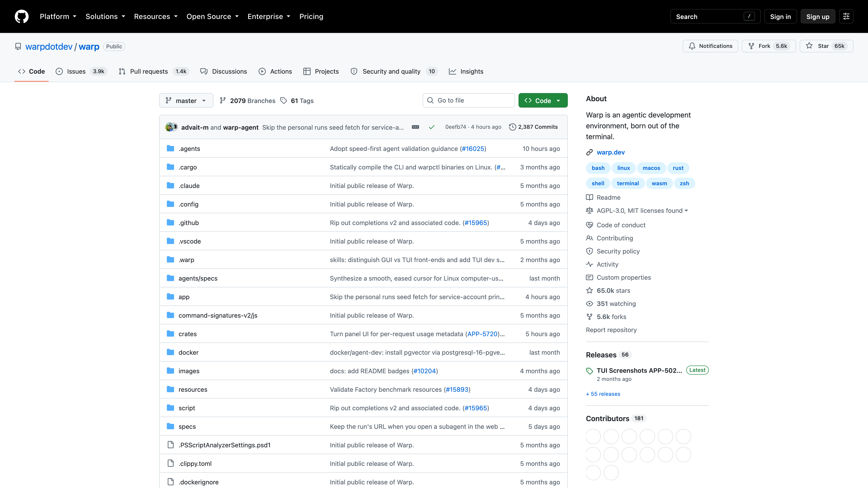Viewport: 868px width, 488px height.
Task: Click the heart icon for Code of conduct
Action: (589, 225)
